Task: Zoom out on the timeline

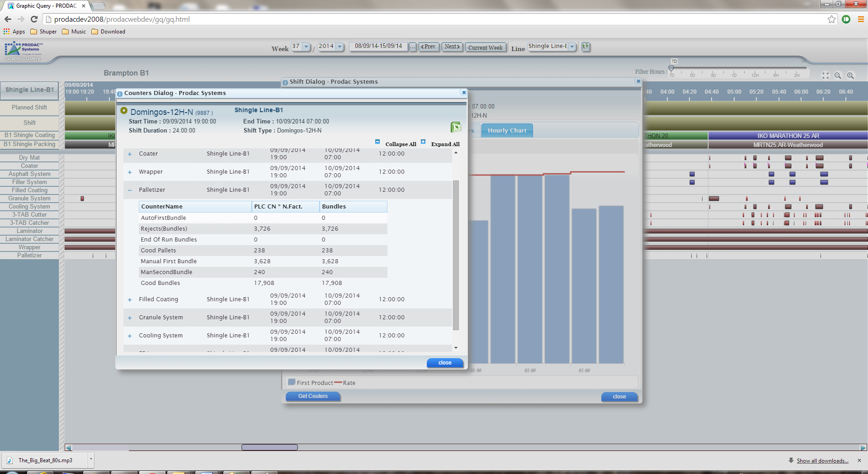Action: click(x=838, y=76)
